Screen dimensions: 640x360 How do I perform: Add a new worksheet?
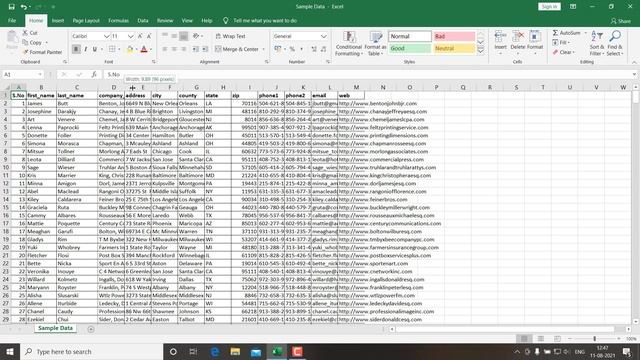point(91,329)
